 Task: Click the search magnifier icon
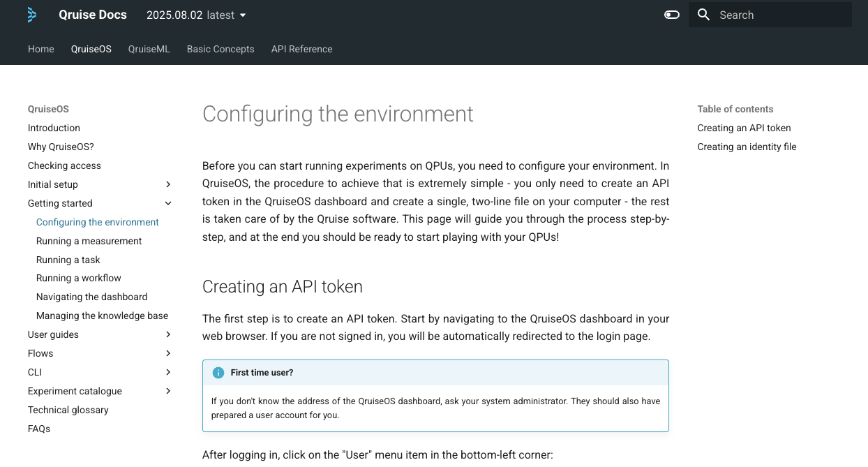[x=704, y=15]
